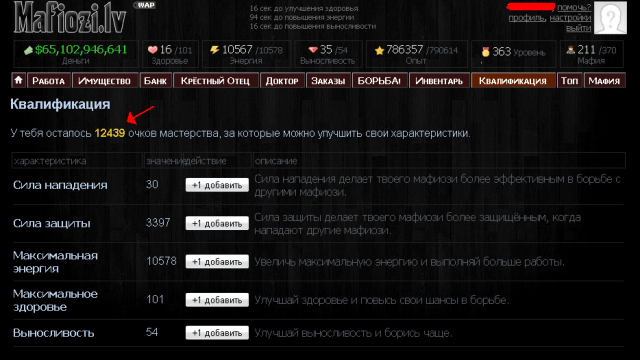Open the настройки link

(570, 18)
